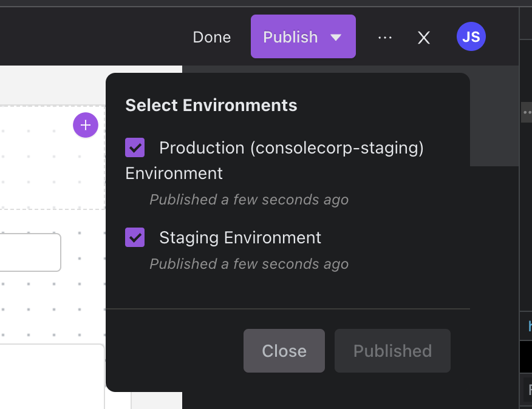This screenshot has width=532, height=409.
Task: Select the dashed-outline section on the canvas
Action: (x=52, y=158)
